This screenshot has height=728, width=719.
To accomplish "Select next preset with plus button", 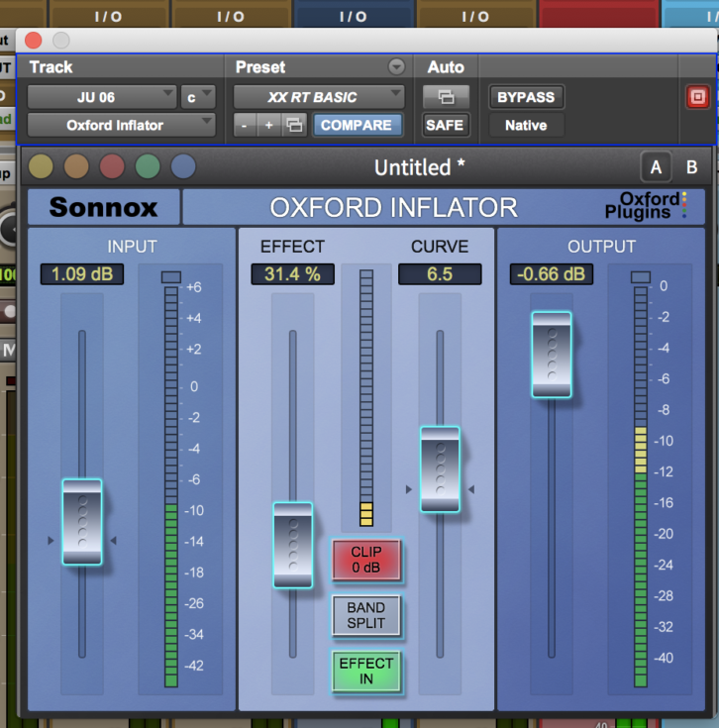I will tap(268, 125).
